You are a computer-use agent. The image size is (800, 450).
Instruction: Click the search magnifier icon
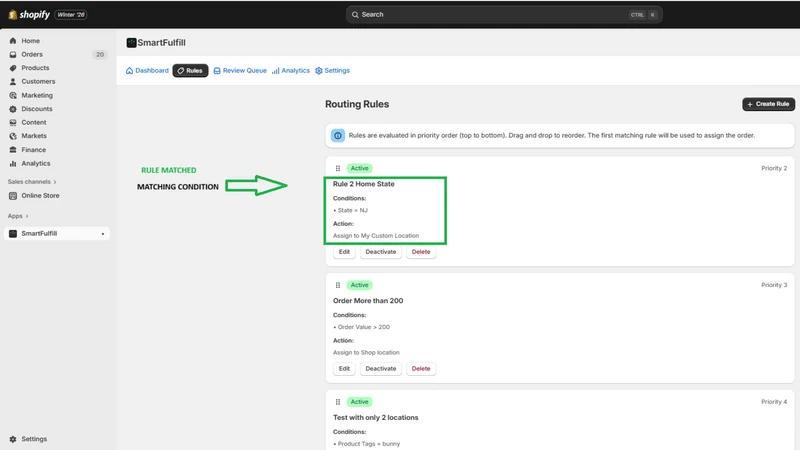pos(355,15)
